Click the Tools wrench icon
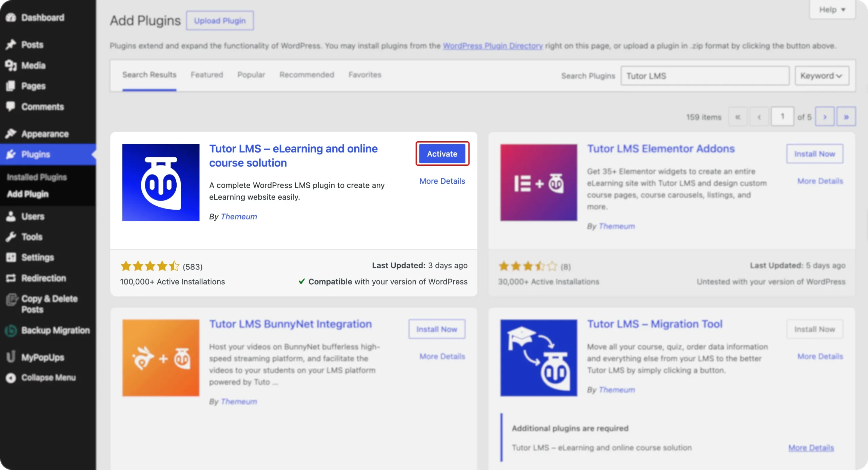Image resolution: width=868 pixels, height=470 pixels. 11,237
